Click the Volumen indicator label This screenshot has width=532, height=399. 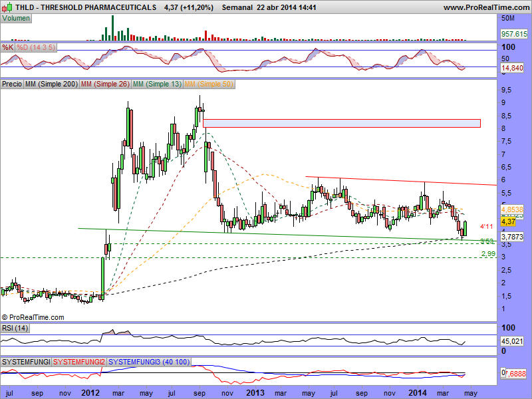(16, 19)
